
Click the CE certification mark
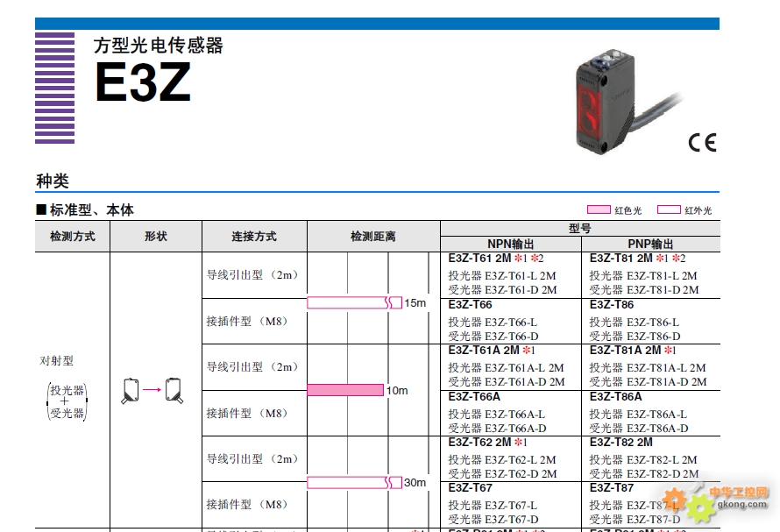(702, 143)
